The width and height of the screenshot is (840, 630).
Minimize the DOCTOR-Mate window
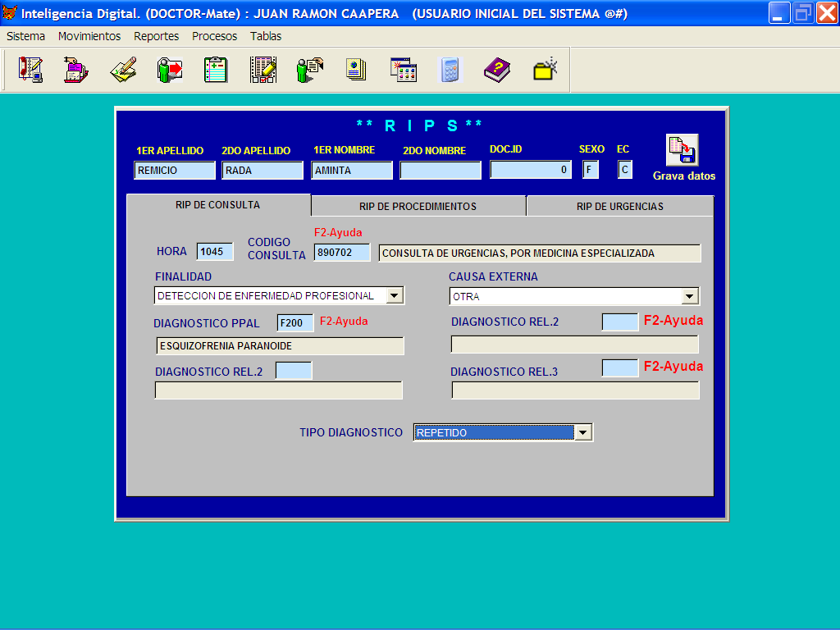point(779,12)
